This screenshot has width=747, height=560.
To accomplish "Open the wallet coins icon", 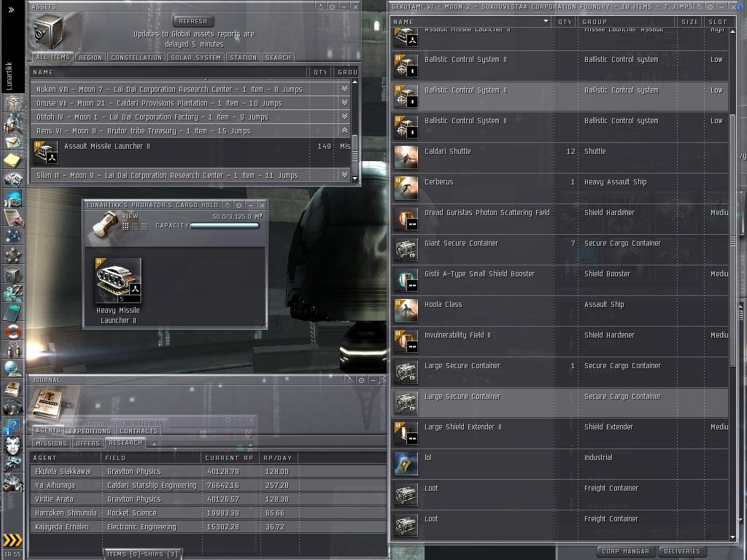I will tap(13, 293).
